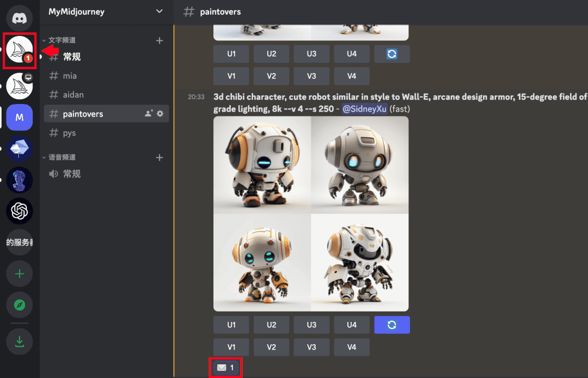This screenshot has width=588, height=378.
Task: Click the download apps icon
Action: click(20, 342)
